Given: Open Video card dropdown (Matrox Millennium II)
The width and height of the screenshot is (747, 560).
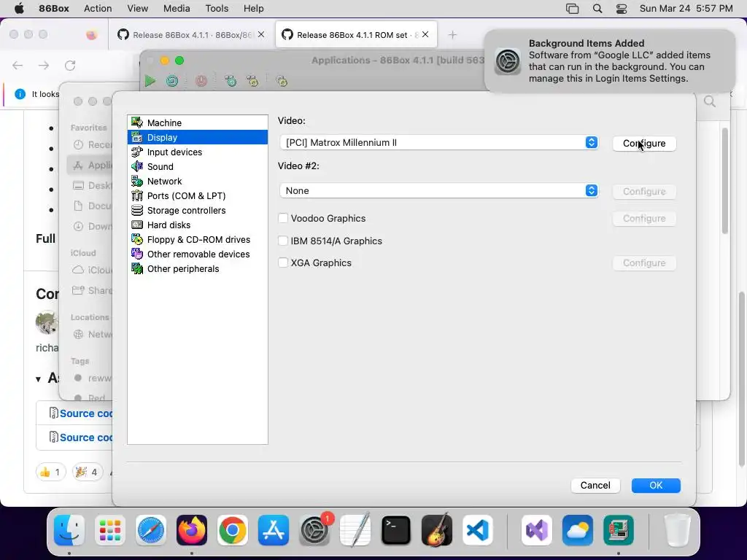Looking at the screenshot, I should click(x=438, y=142).
